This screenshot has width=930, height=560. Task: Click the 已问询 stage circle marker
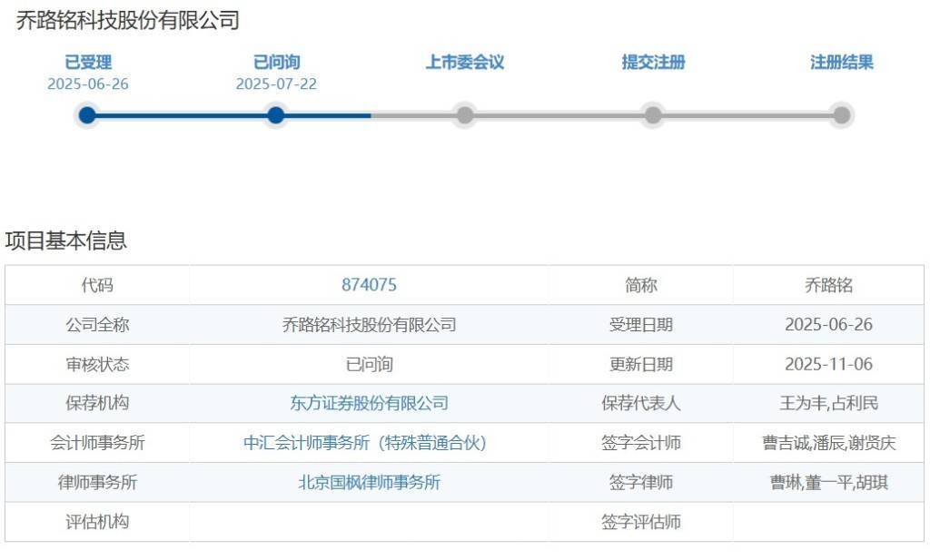point(276,115)
